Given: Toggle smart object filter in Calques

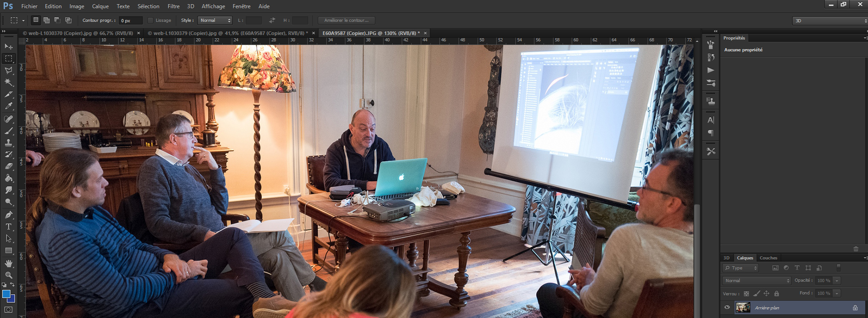Looking at the screenshot, I should [x=819, y=268].
